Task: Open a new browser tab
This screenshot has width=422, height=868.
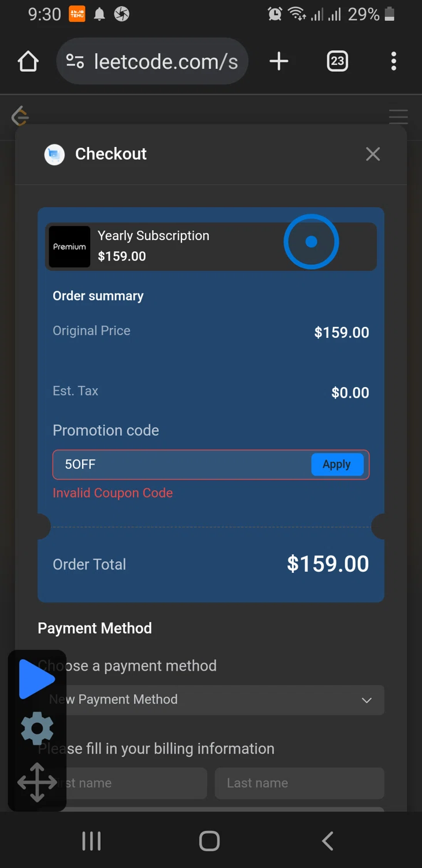Action: click(x=279, y=61)
